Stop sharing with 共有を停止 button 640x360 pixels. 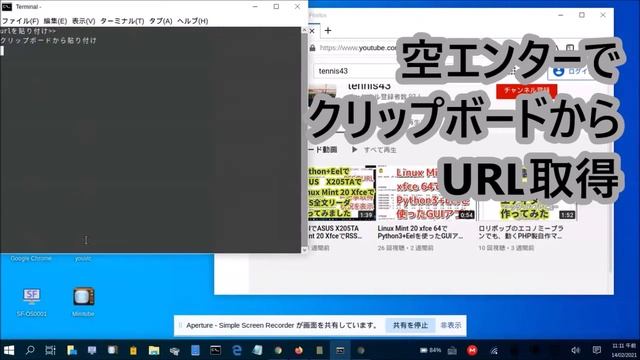[x=410, y=325]
